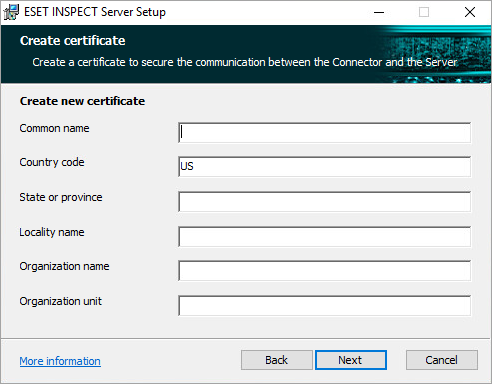
Task: Focus the Organization unit text box
Action: [x=325, y=306]
